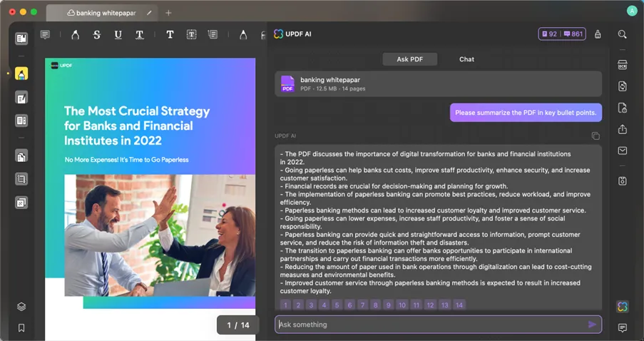Copy the AI response with copy icon

(x=596, y=136)
